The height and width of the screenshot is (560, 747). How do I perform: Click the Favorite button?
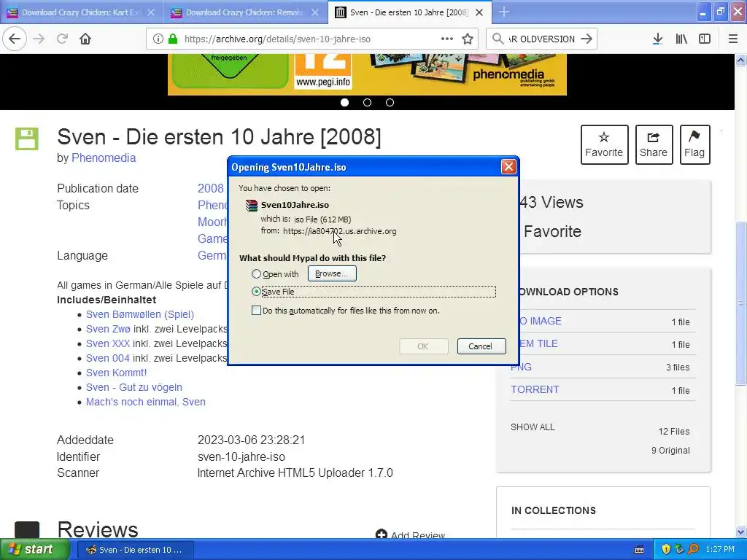(604, 145)
